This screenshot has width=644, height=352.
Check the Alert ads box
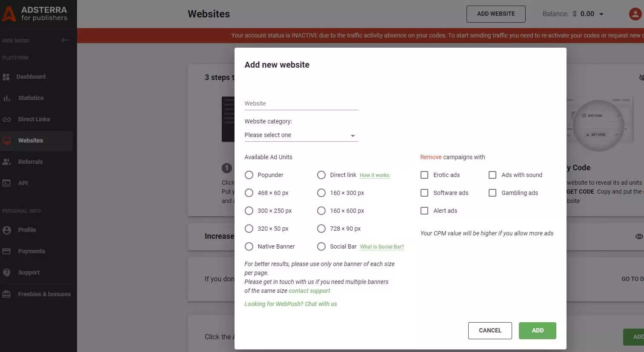pos(424,211)
